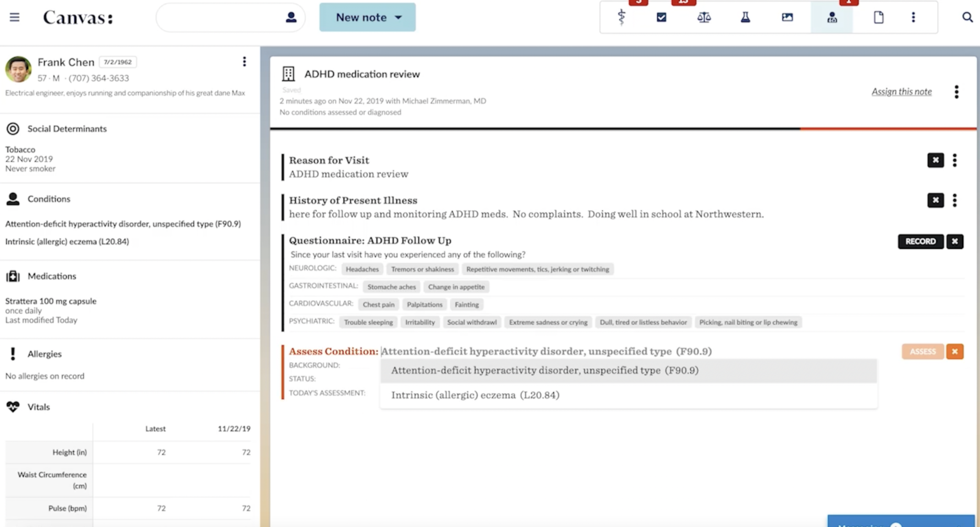Toggle the Stomache aches chip
This screenshot has width=980, height=527.
click(x=391, y=287)
